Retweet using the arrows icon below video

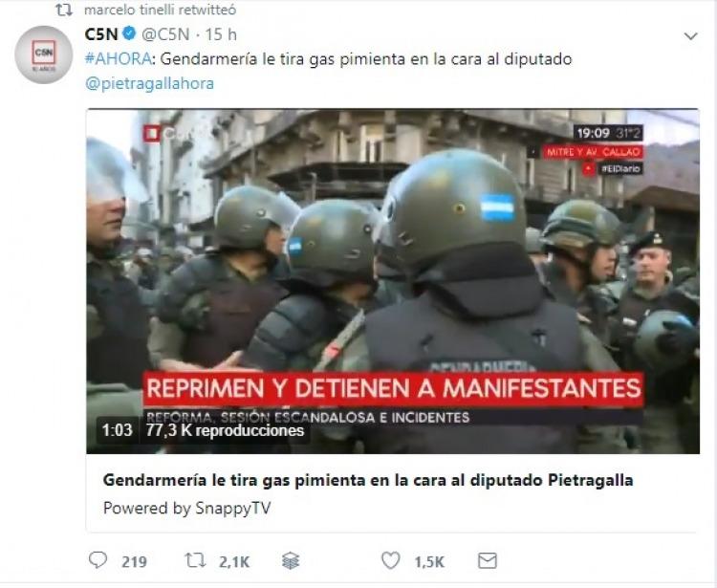click(195, 560)
